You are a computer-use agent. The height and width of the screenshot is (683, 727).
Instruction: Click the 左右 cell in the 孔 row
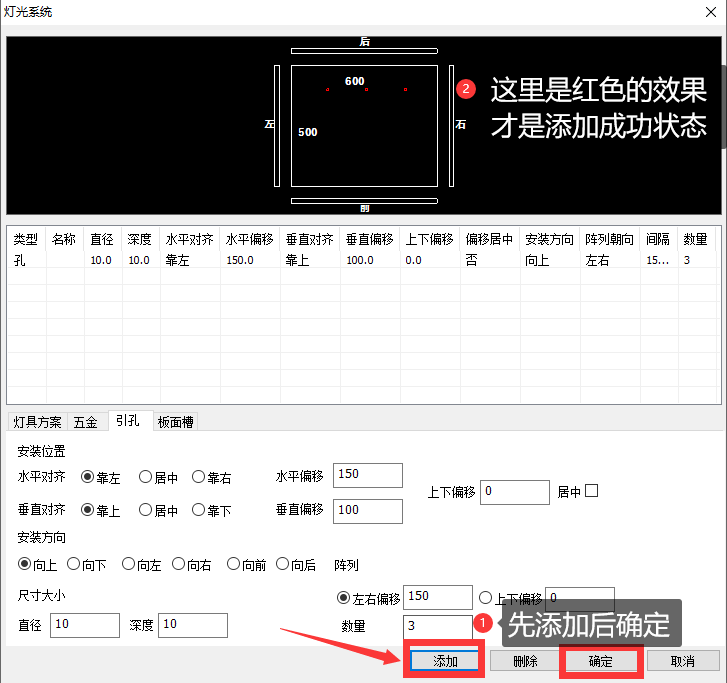pos(610,260)
